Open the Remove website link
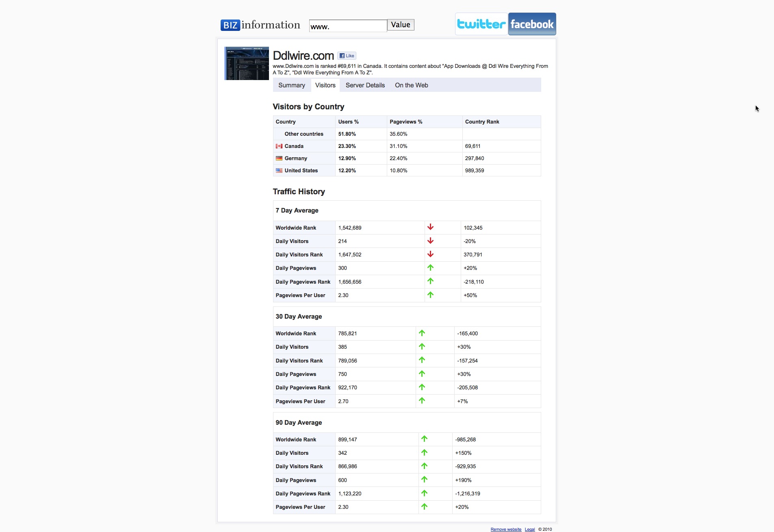Image resolution: width=774 pixels, height=532 pixels. pos(505,529)
